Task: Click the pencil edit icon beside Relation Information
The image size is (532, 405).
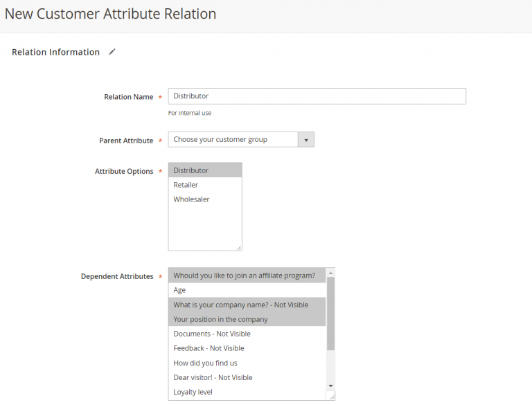Action: [x=112, y=52]
